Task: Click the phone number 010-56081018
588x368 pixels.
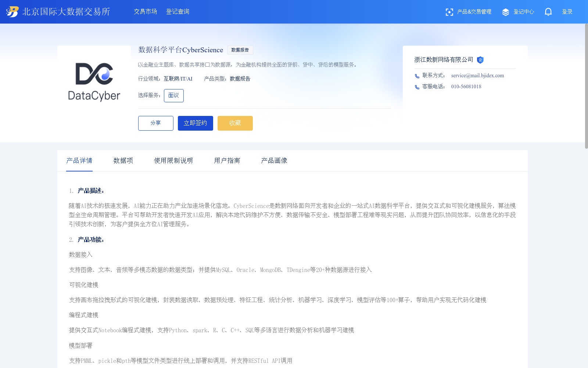Action: (x=466, y=87)
